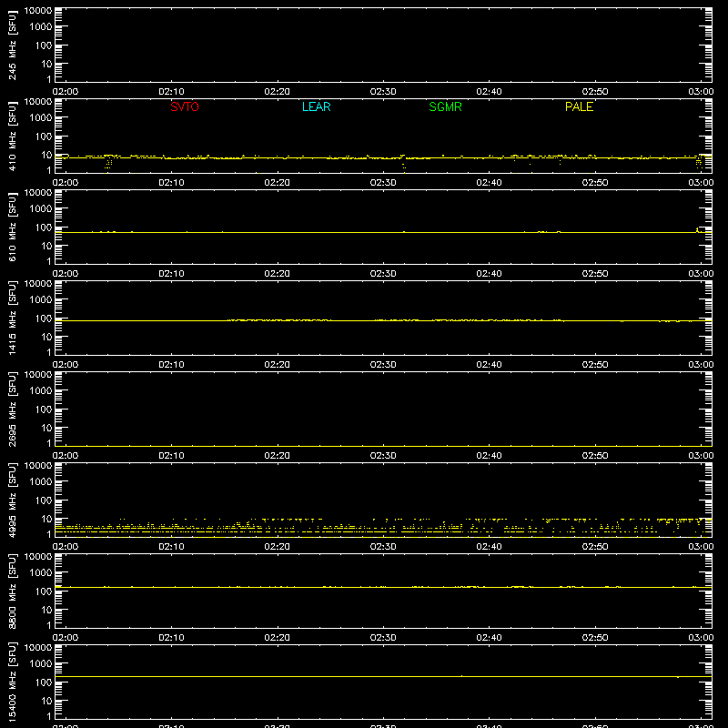Click the 100 tick of the 1415 MHz plot

[x=44, y=318]
